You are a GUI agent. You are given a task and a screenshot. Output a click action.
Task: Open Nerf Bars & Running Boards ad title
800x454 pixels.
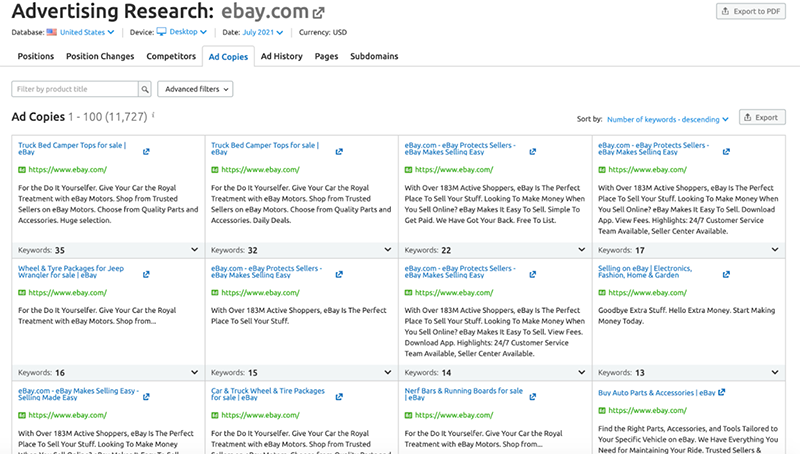464,394
